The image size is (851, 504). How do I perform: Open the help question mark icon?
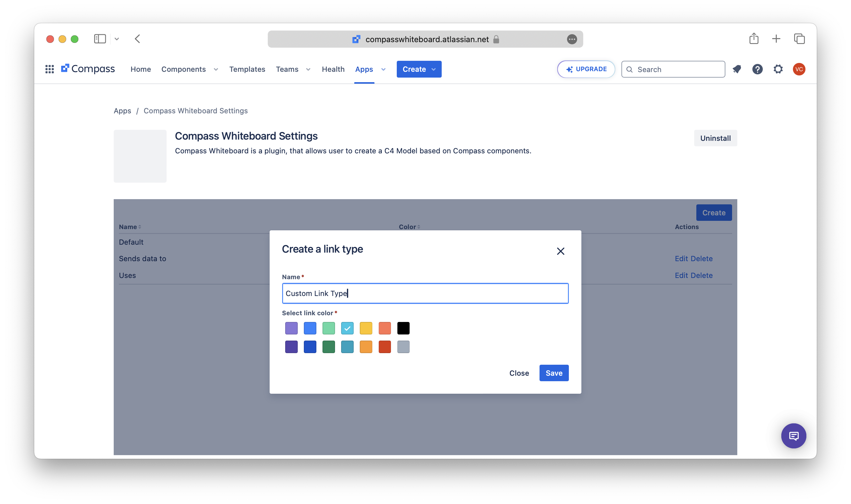point(757,69)
